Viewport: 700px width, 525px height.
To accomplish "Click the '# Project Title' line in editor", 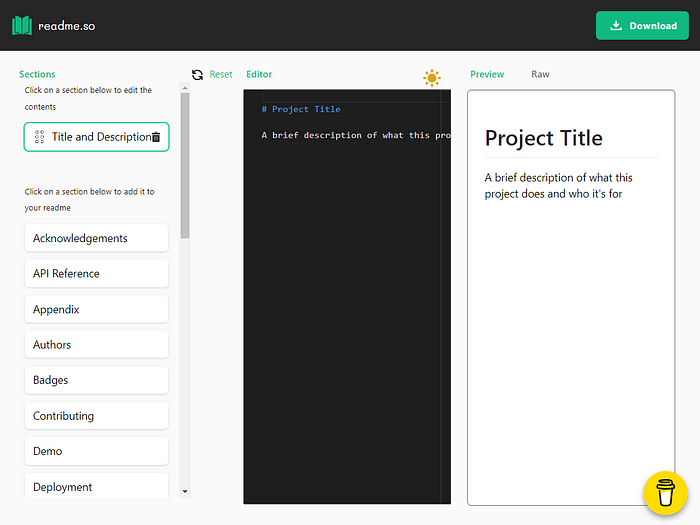I will point(301,109).
